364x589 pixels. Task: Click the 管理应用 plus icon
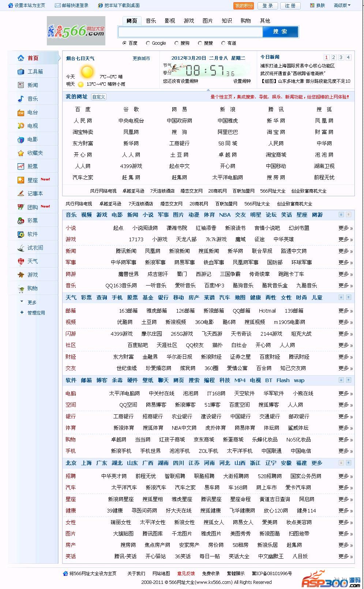click(22, 313)
